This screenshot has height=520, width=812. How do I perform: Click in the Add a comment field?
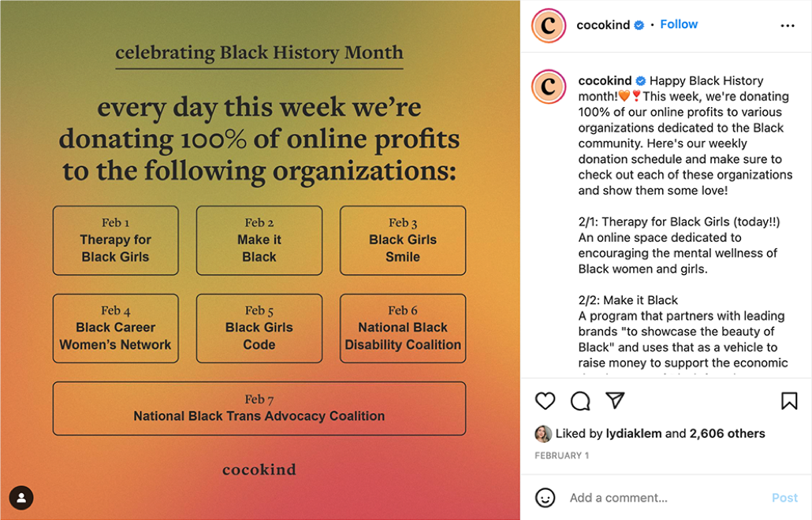tap(662, 498)
